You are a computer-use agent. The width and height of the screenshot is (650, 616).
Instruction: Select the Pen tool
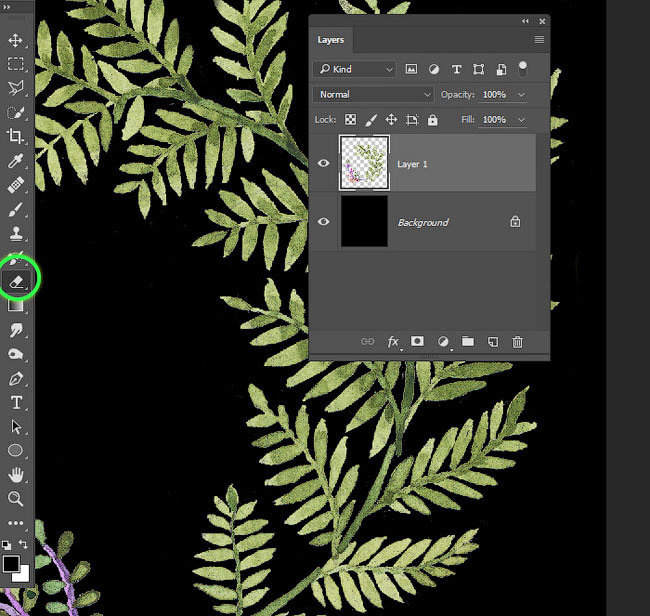coord(16,378)
